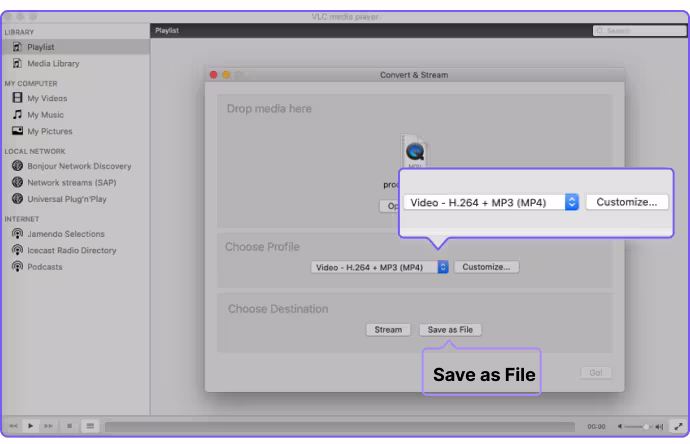Minimize the Convert & Stream dialog
Image resolution: width=690 pixels, height=444 pixels.
(x=226, y=75)
